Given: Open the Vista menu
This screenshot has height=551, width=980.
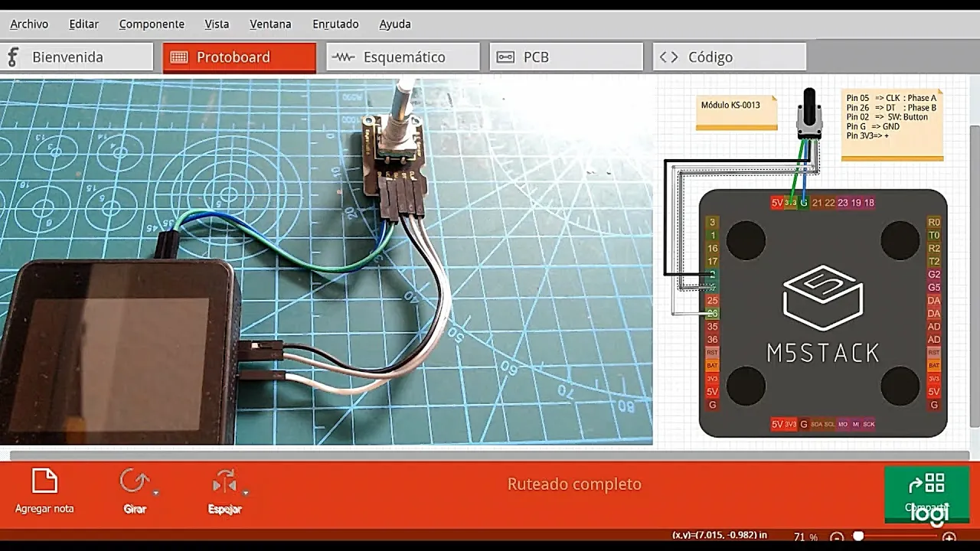Looking at the screenshot, I should coord(217,24).
